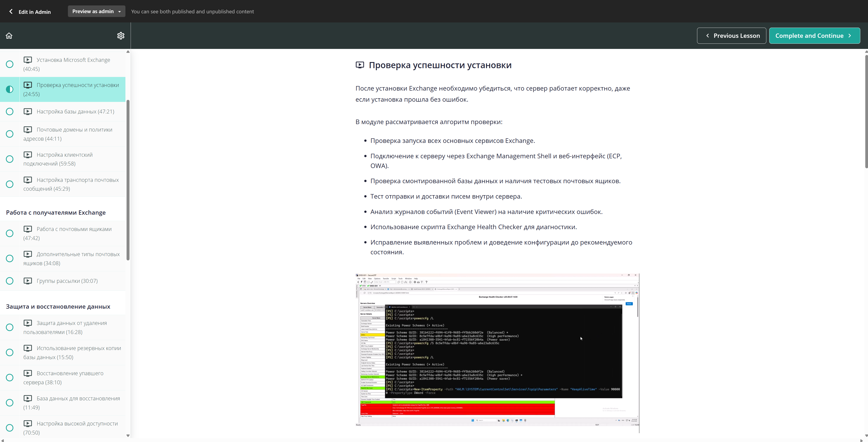Click video icon next to lesson title heading
868x442 pixels.
point(360,65)
